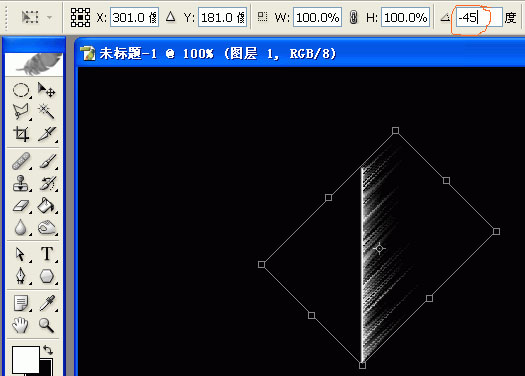The image size is (525, 376).
Task: Click the W width percentage field
Action: 317,17
